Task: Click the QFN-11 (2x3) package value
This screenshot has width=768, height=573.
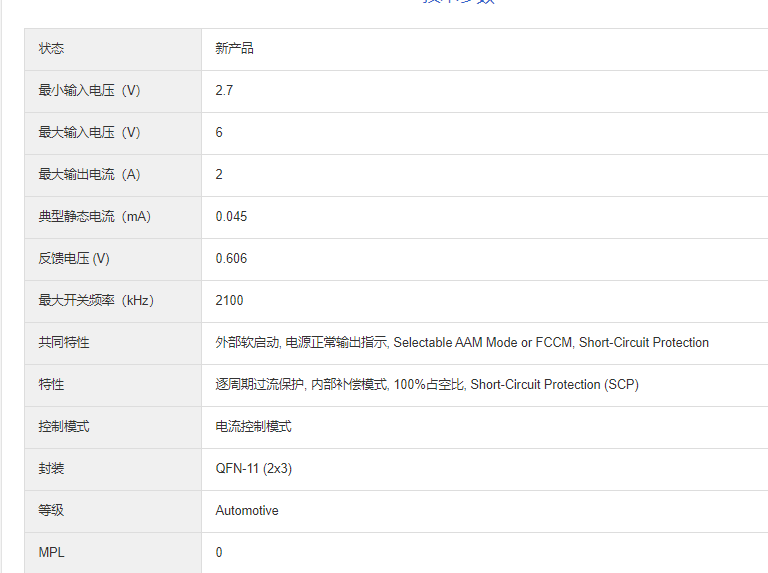Action: pos(253,468)
